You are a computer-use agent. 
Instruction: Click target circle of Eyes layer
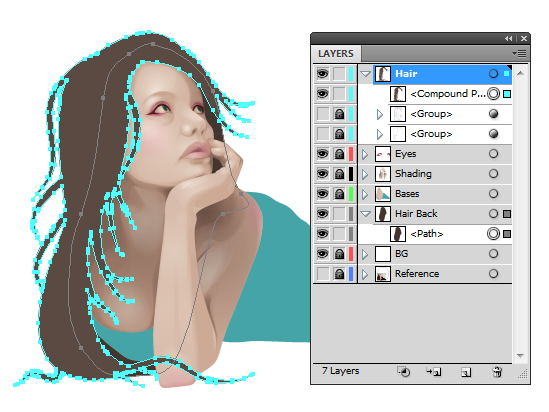493,154
